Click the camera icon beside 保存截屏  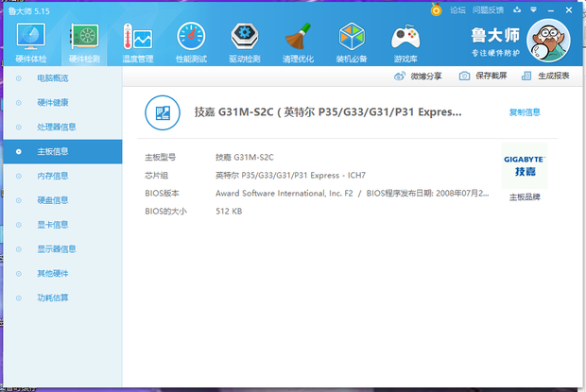coord(464,76)
